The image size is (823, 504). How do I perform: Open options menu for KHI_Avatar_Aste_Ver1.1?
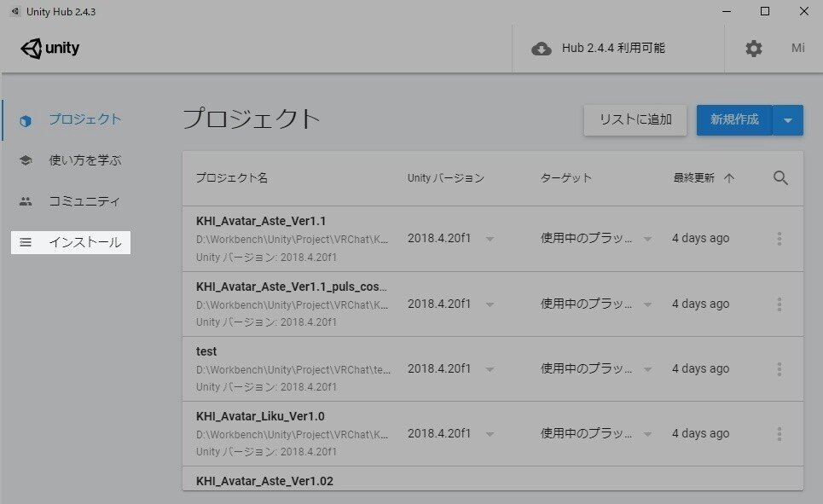click(x=779, y=239)
